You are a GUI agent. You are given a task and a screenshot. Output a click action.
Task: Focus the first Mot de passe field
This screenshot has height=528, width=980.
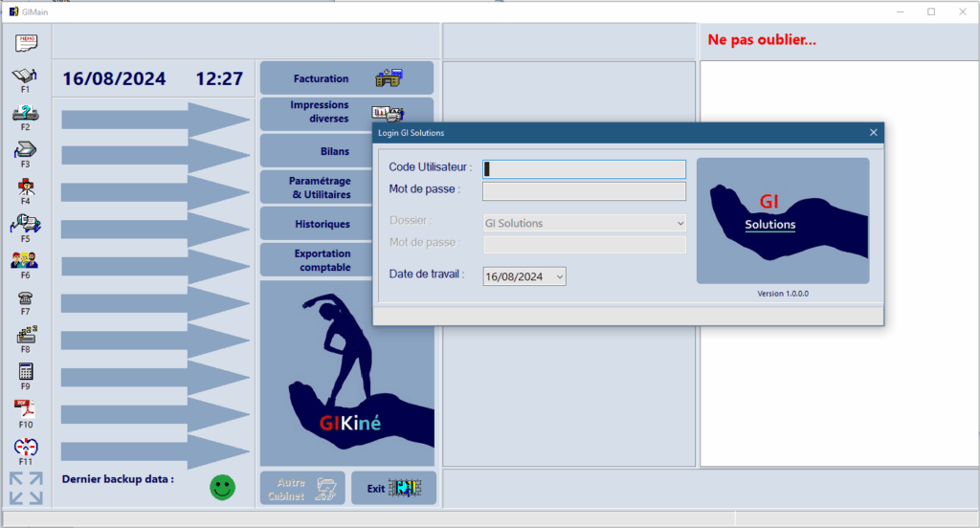click(x=584, y=191)
